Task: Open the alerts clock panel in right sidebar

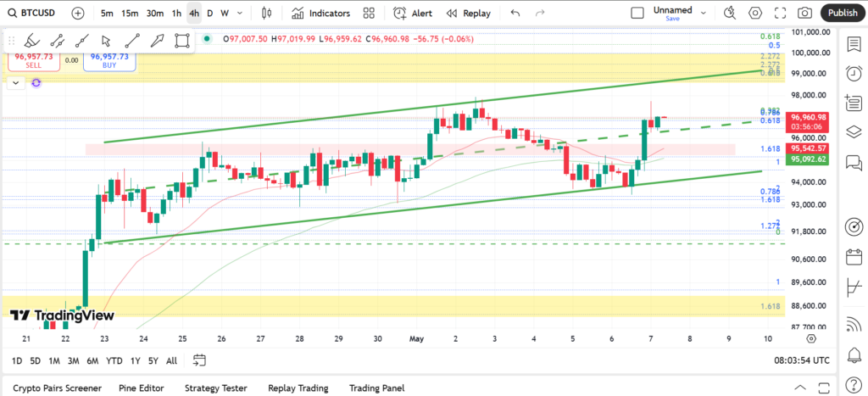Action: tap(854, 73)
